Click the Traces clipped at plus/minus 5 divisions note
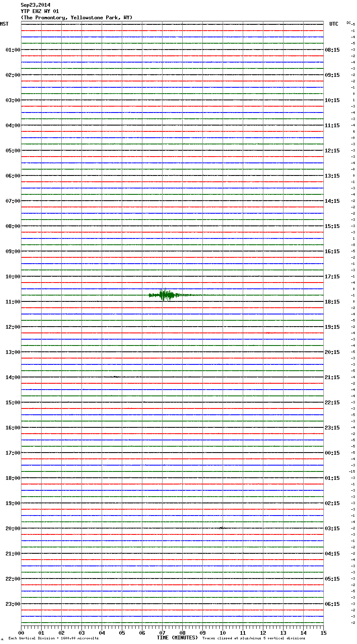Image resolution: width=357 pixels, height=644 pixels. tap(254, 638)
